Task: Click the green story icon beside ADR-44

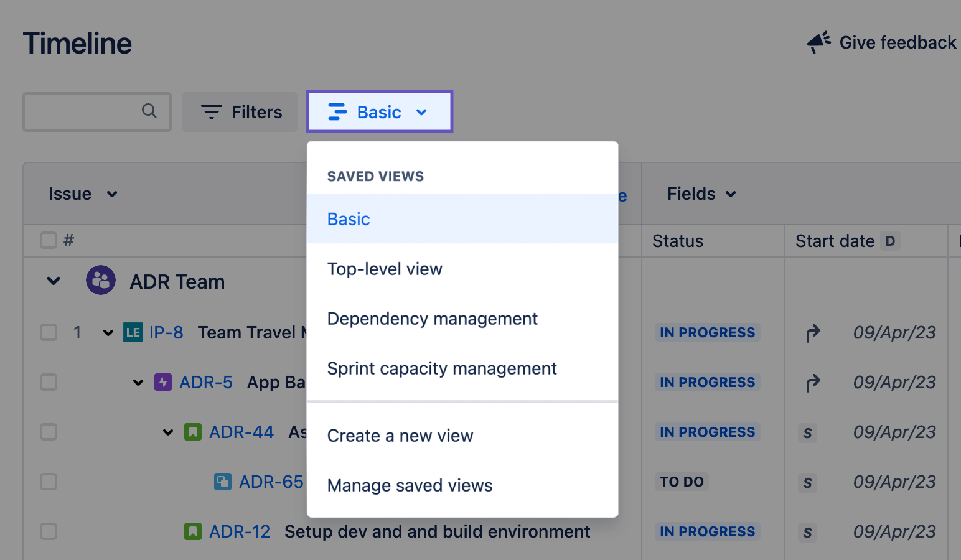Action: [x=192, y=432]
